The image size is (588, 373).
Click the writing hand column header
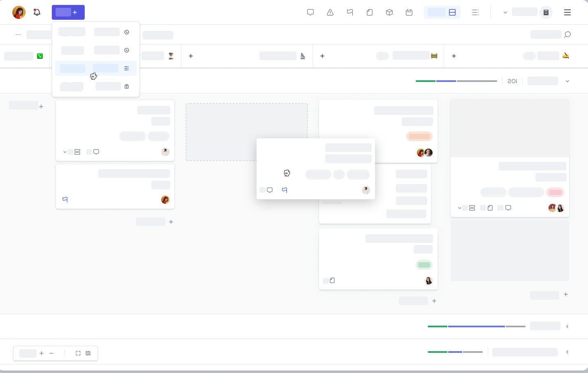click(x=566, y=56)
